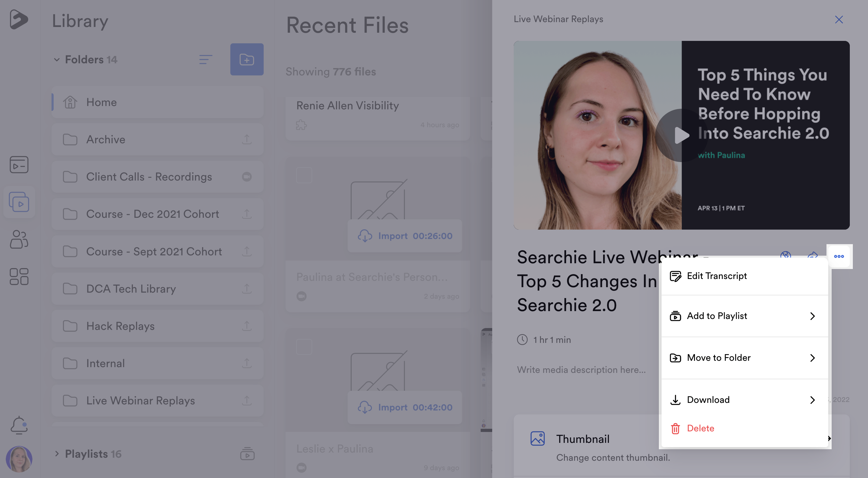Open Client Calls - Recordings folder
The width and height of the screenshot is (868, 478).
tap(157, 177)
